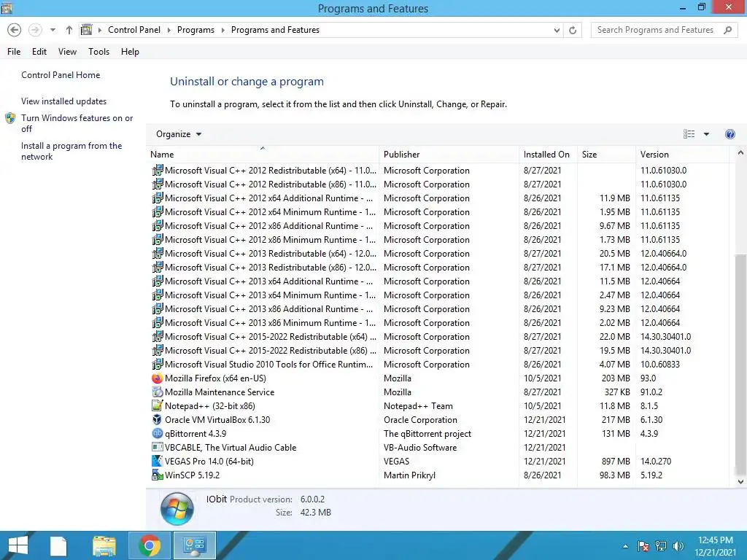
Task: Click the IObit program thumbnail in details pane
Action: [177, 508]
